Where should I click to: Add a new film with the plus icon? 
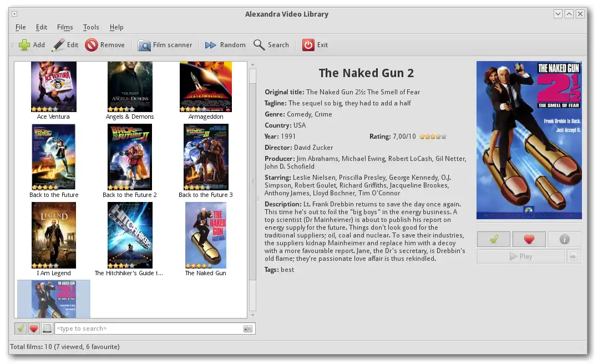pos(32,45)
